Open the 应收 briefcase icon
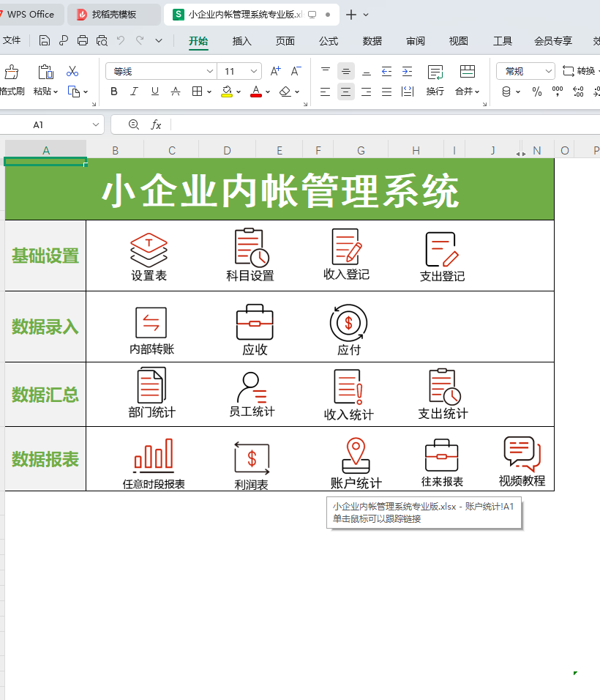The image size is (600, 700). [x=255, y=322]
